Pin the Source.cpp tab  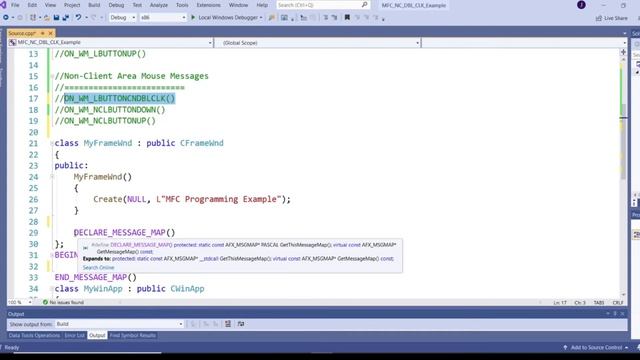42,33
